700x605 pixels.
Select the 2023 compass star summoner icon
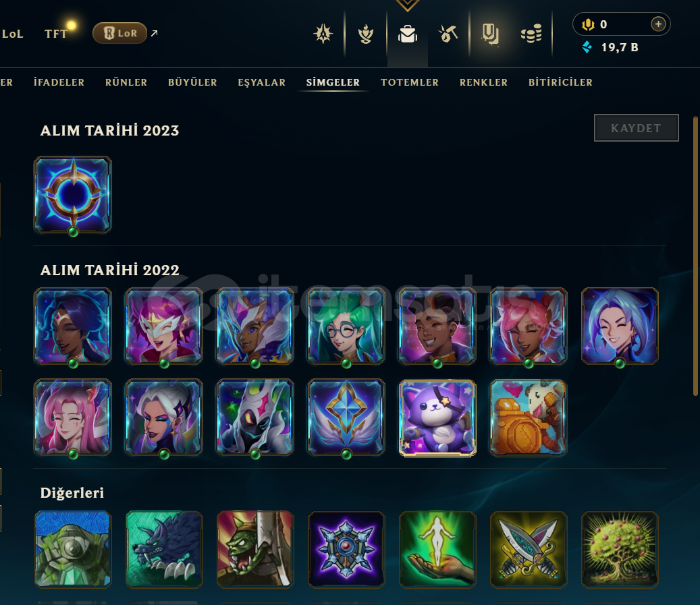coord(73,194)
